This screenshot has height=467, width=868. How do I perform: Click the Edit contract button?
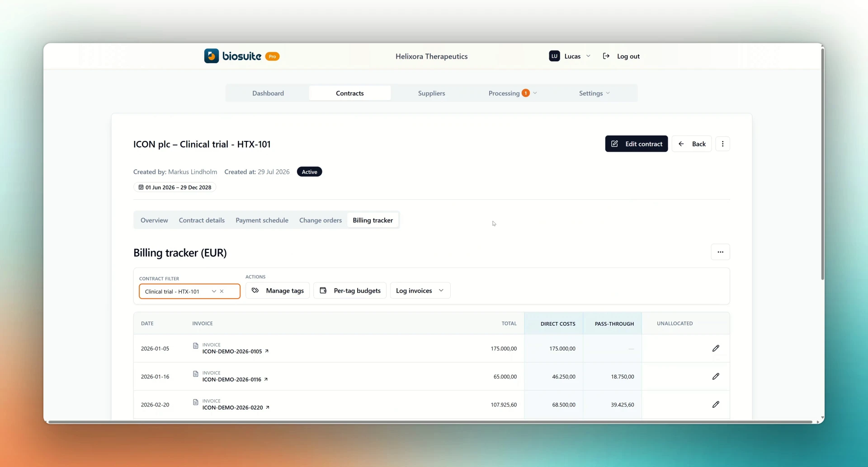click(x=636, y=144)
